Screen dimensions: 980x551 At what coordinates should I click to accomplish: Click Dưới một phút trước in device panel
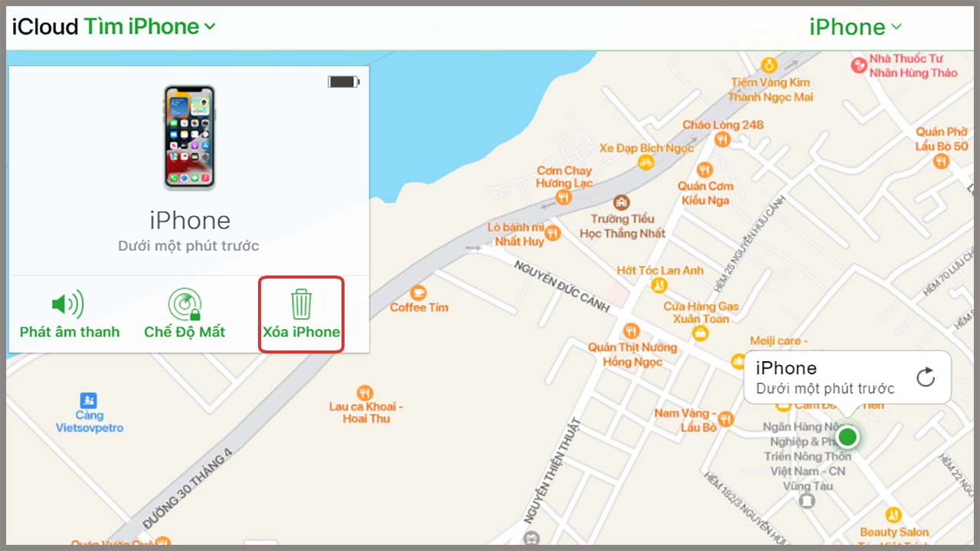pyautogui.click(x=189, y=246)
